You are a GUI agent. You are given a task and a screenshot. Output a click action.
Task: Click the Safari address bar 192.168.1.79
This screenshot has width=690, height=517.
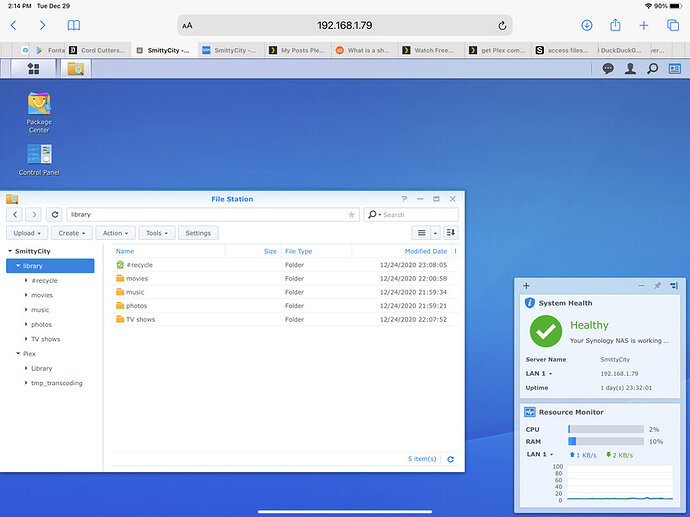click(345, 25)
